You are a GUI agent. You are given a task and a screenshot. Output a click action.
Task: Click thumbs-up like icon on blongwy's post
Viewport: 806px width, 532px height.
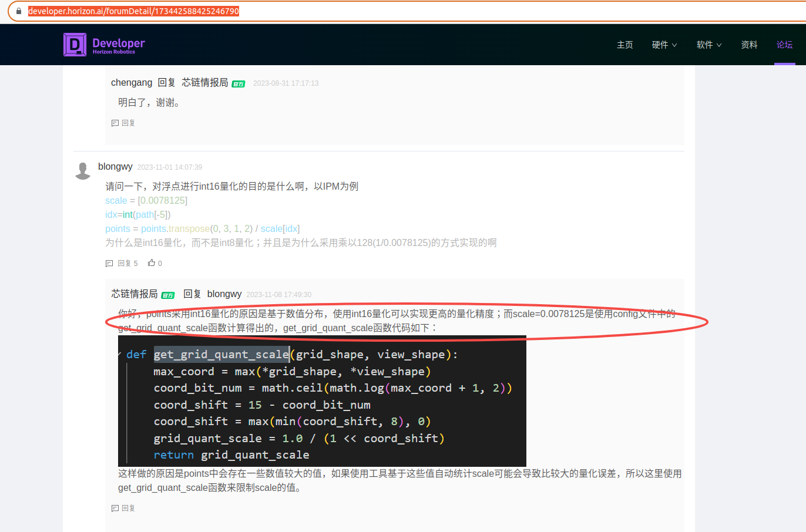point(152,263)
